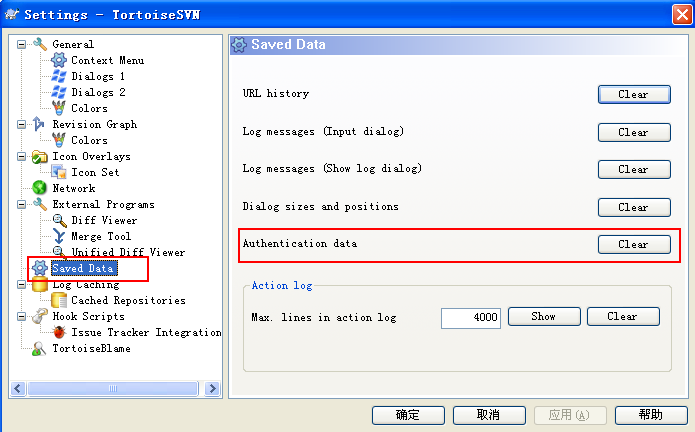Click the External Programs wrench icon
This screenshot has height=432, width=695.
(39, 204)
